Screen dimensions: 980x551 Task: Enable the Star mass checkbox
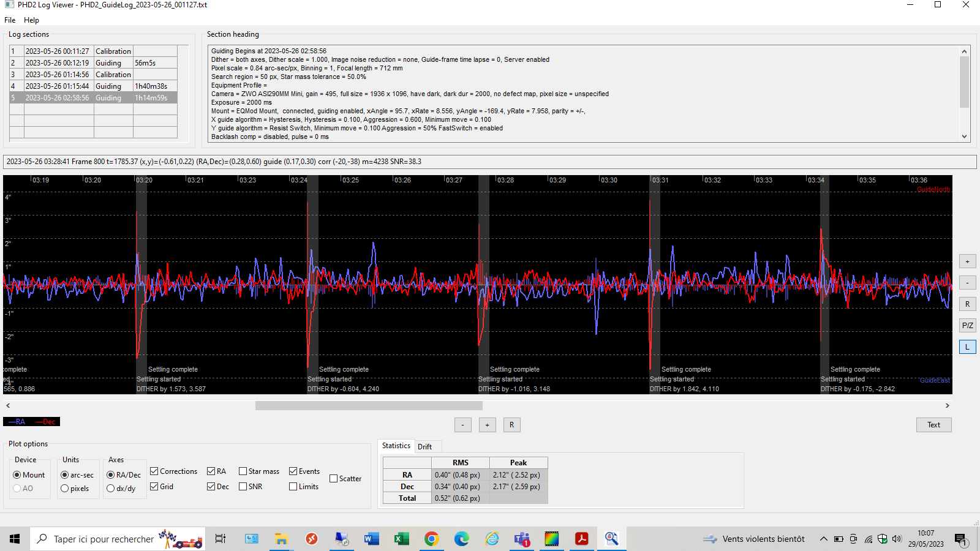(243, 471)
